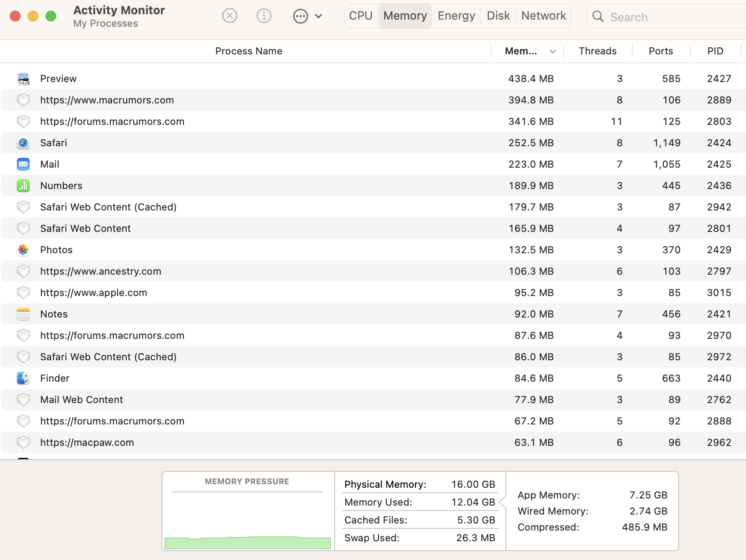
Task: Select the Safari process name
Action: click(54, 143)
